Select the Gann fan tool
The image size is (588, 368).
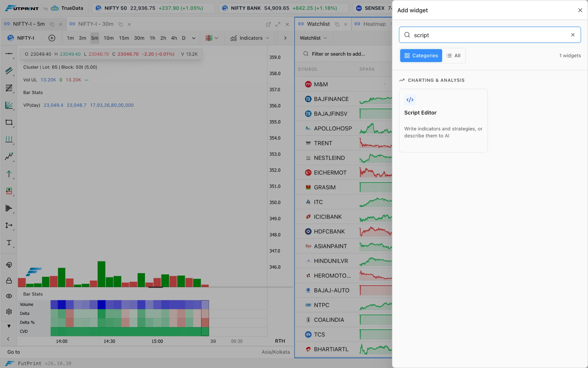coord(9,105)
